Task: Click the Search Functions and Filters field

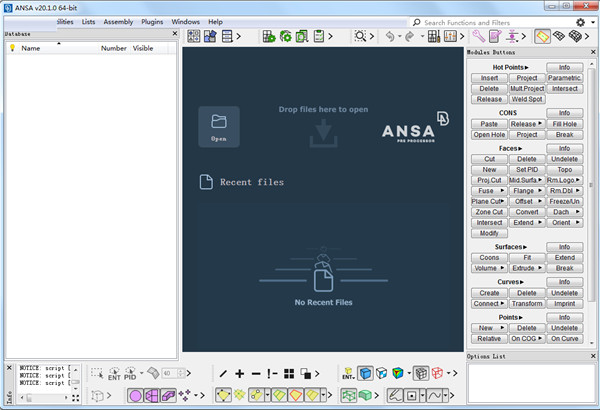Action: [491, 23]
